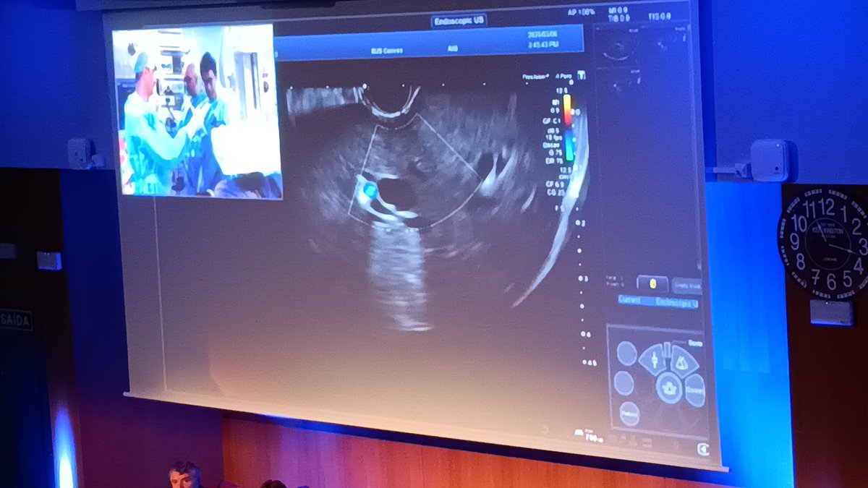Image resolution: width=868 pixels, height=488 pixels.
Task: Click the center circular trackball control
Action: 669,389
